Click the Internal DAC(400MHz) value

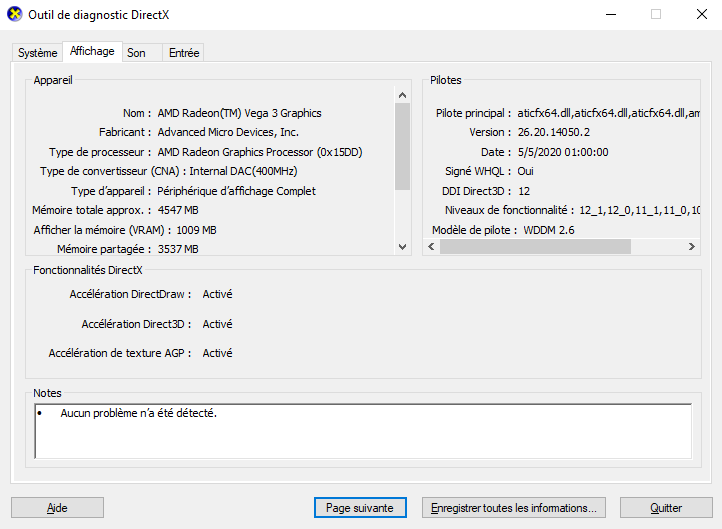tap(243, 171)
